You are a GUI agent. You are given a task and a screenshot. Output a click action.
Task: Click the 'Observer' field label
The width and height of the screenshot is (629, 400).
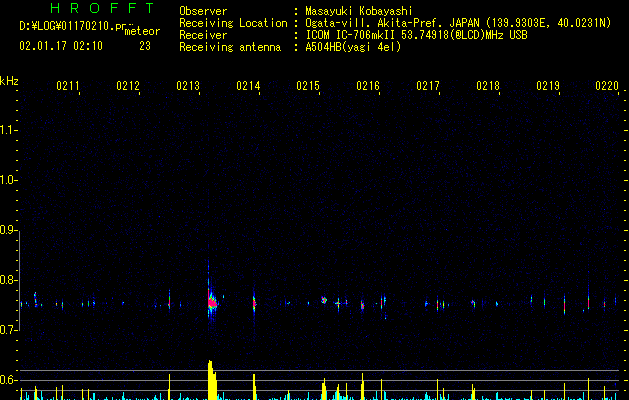[203, 11]
